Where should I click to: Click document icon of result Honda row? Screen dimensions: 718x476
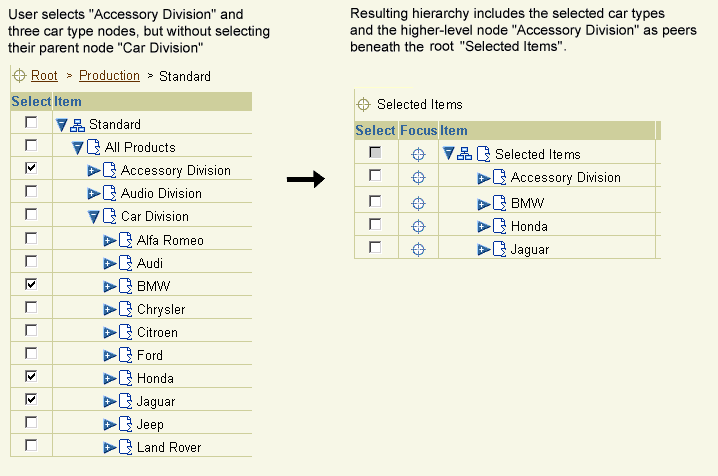point(499,226)
